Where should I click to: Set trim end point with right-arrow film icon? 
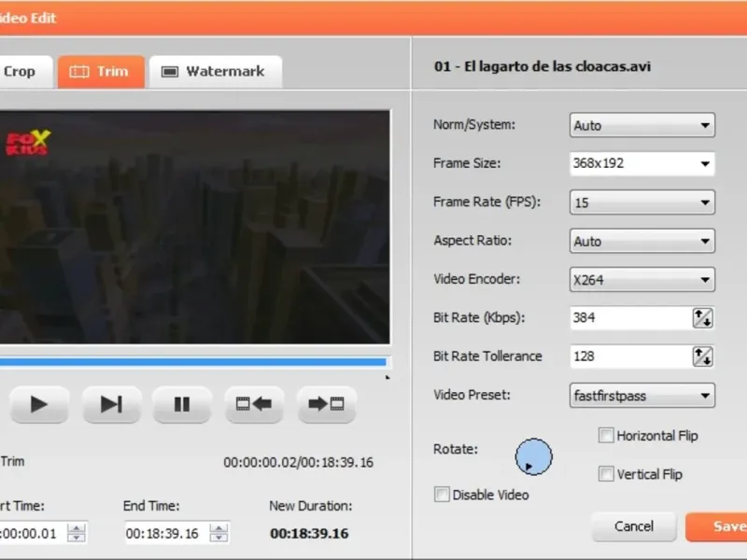tap(326, 405)
